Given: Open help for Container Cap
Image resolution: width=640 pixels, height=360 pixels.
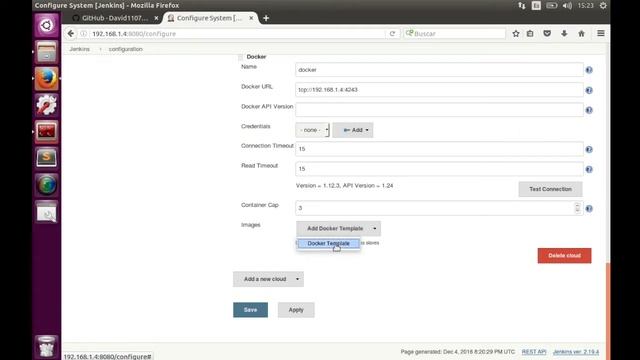Looking at the screenshot, I should coord(589,209).
